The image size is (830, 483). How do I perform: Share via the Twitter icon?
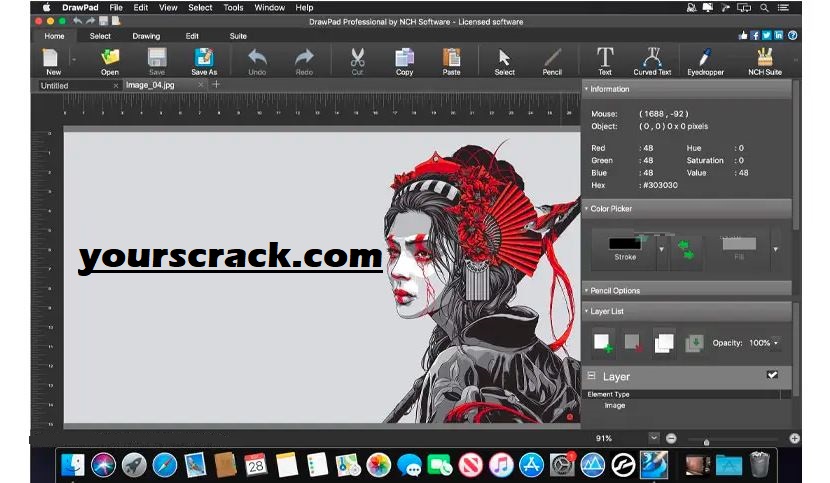[x=766, y=35]
